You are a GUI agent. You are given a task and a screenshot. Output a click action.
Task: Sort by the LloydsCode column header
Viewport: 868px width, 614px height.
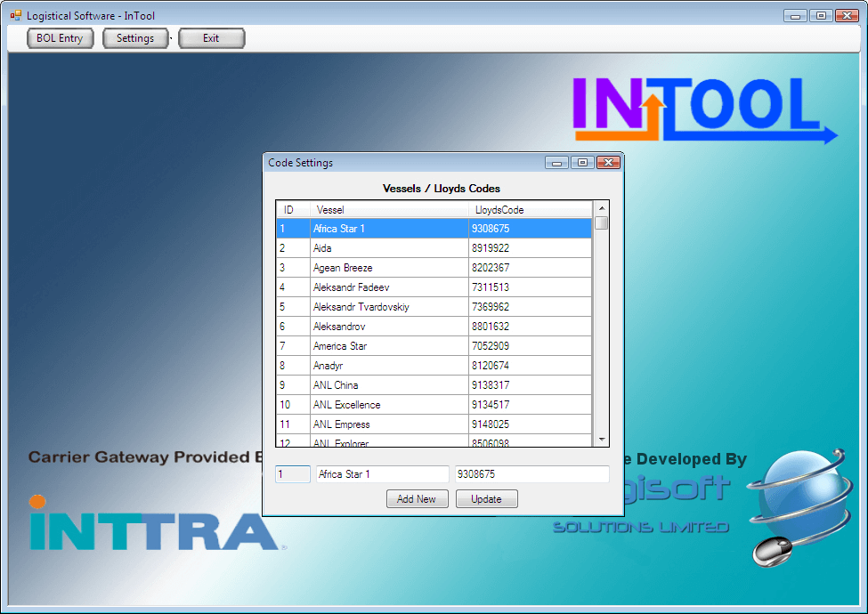531,210
